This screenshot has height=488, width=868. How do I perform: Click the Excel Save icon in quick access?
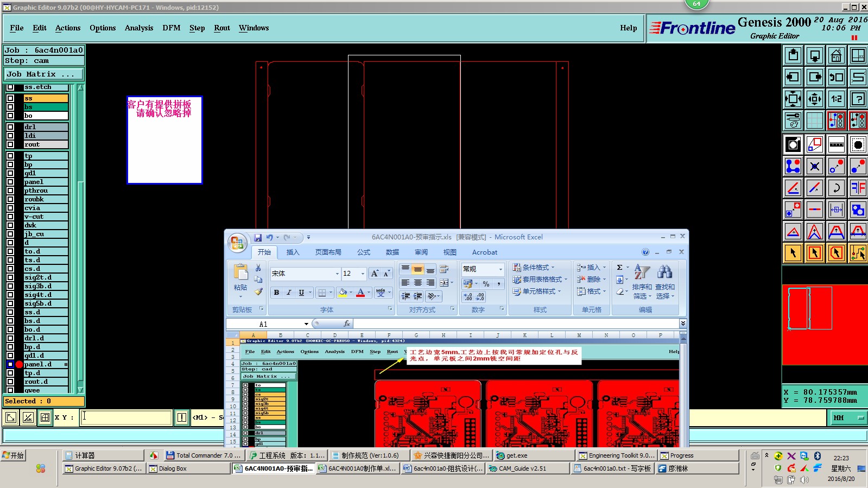pos(258,237)
